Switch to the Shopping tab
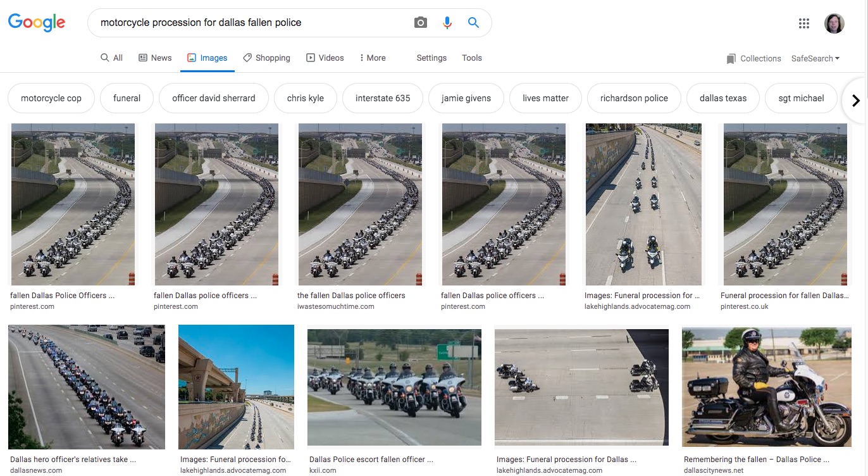The width and height of the screenshot is (868, 476). pos(266,58)
